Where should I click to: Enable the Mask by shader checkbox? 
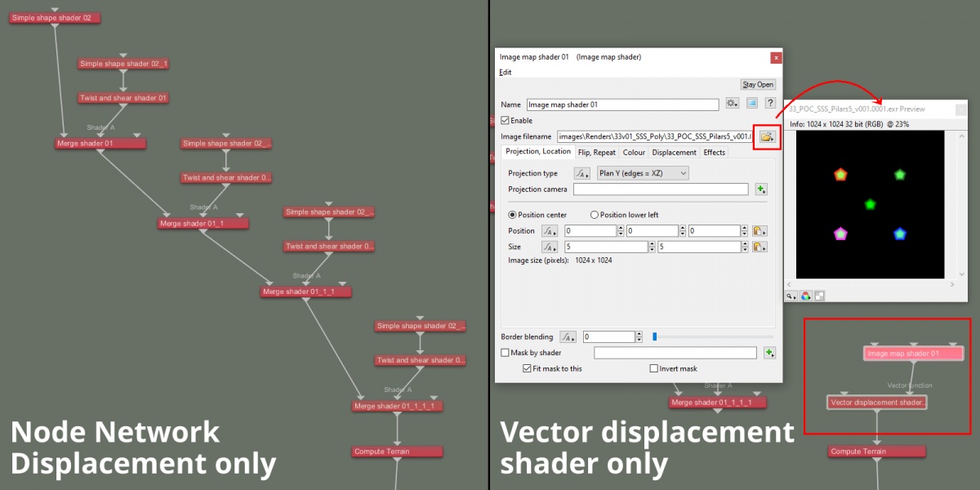pyautogui.click(x=504, y=352)
